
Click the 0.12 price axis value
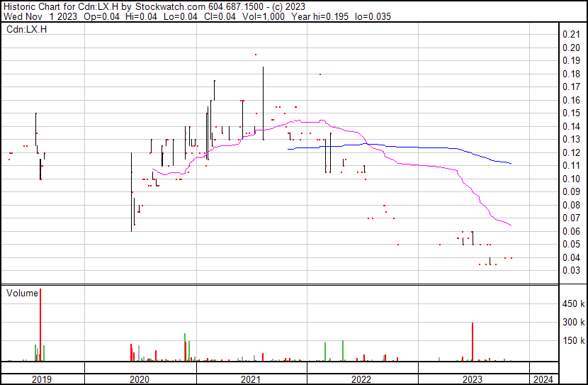coord(572,152)
